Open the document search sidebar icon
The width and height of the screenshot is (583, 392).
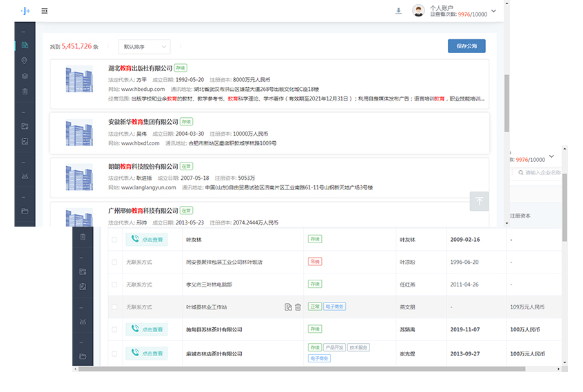(x=25, y=45)
